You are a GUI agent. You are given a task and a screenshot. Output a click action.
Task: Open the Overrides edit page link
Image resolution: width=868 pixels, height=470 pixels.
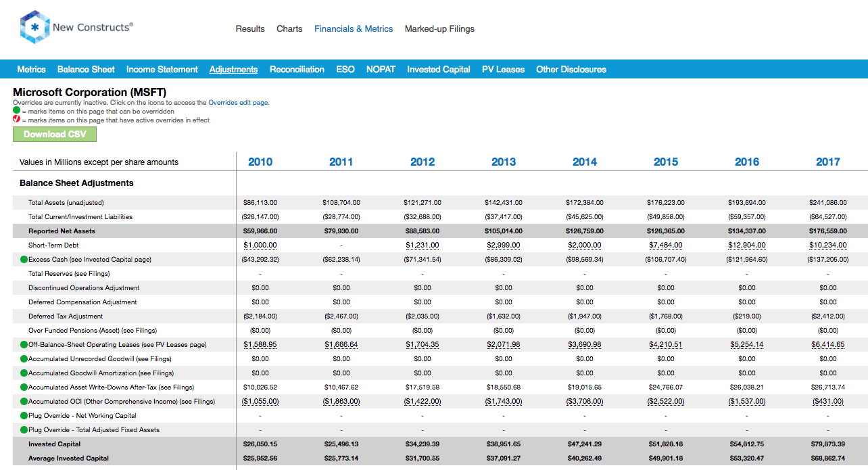238,103
